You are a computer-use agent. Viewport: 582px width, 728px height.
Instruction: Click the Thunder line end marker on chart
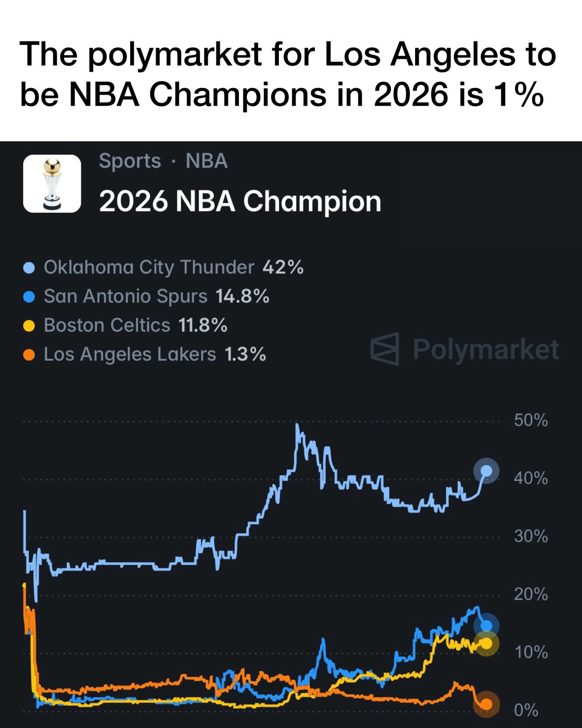tap(486, 471)
